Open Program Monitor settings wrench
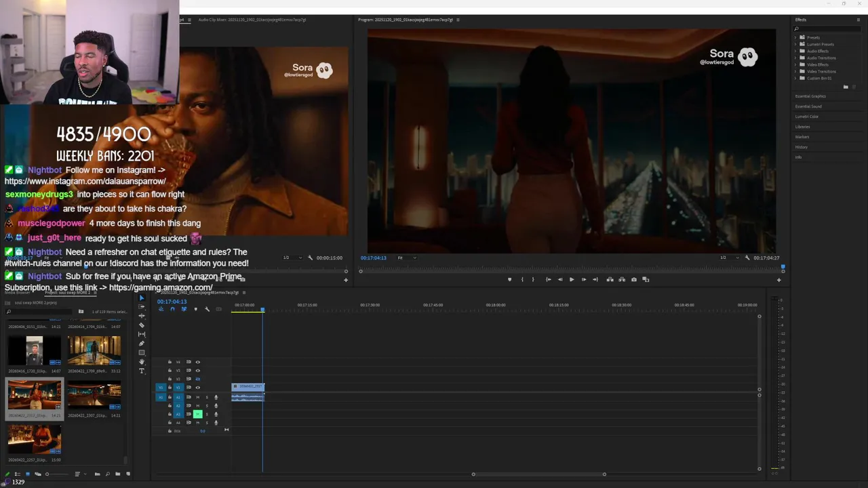868x488 pixels. click(x=747, y=258)
